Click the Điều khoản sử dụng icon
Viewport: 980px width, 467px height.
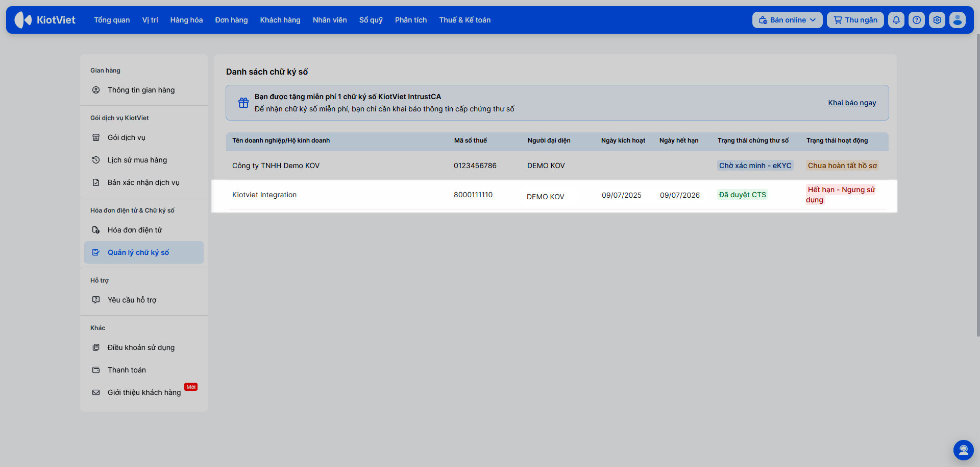click(96, 347)
